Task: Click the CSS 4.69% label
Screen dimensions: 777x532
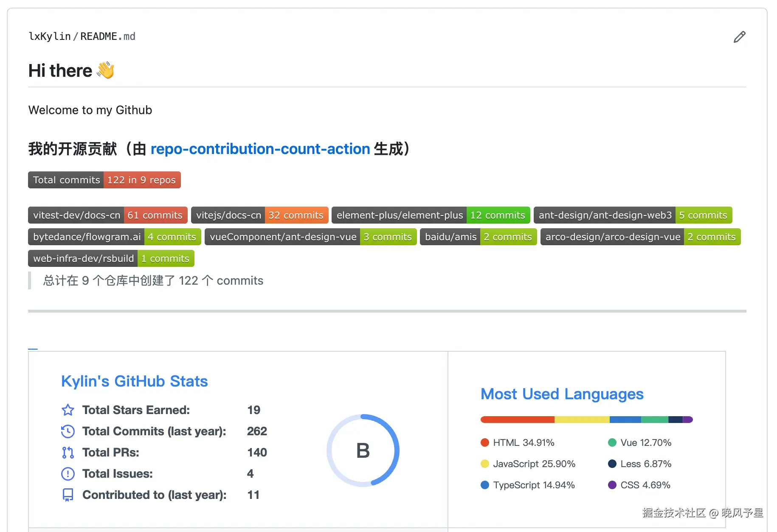Action: pos(645,485)
